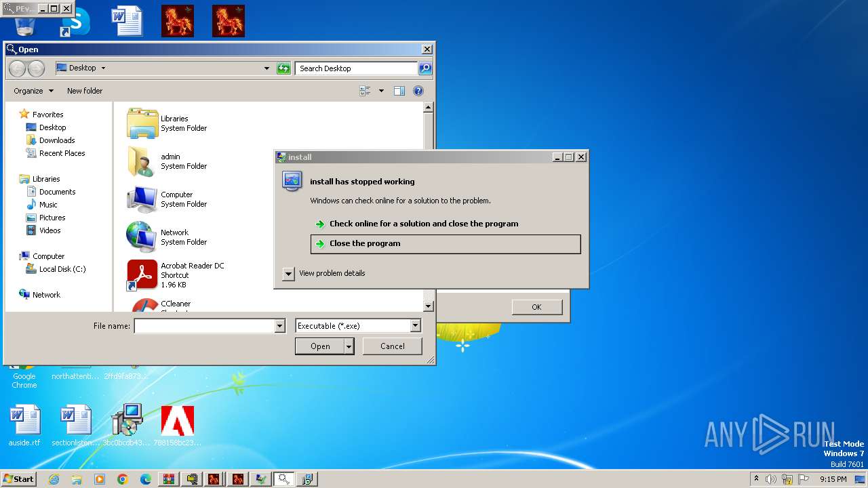Select Recent Places in sidebar
This screenshot has width=868, height=488.
pyautogui.click(x=62, y=153)
